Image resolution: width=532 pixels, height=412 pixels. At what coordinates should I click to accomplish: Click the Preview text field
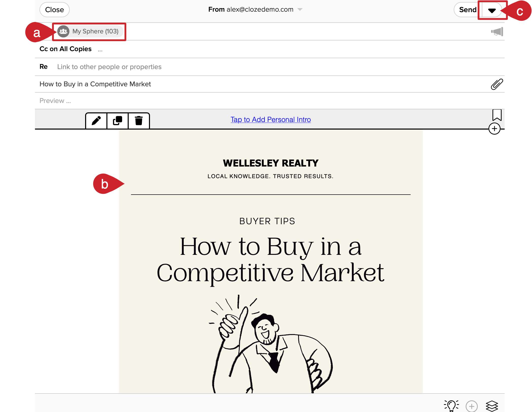270,101
